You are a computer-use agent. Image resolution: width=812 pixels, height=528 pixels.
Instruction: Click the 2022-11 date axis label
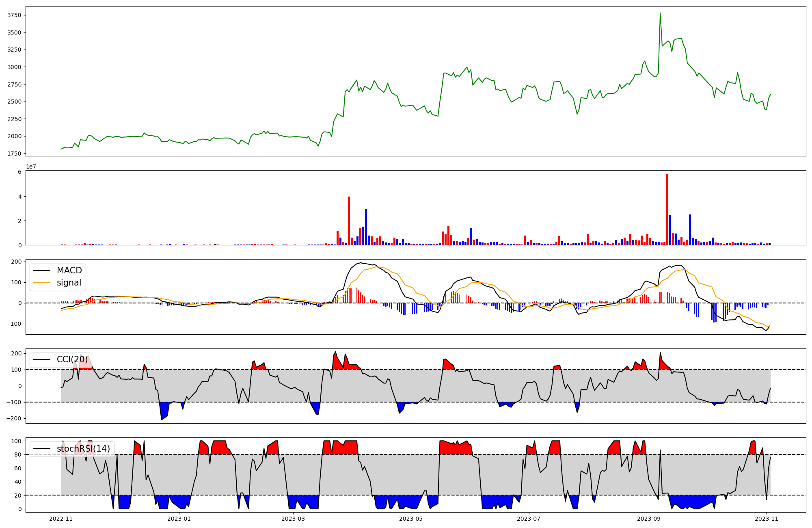(61, 519)
